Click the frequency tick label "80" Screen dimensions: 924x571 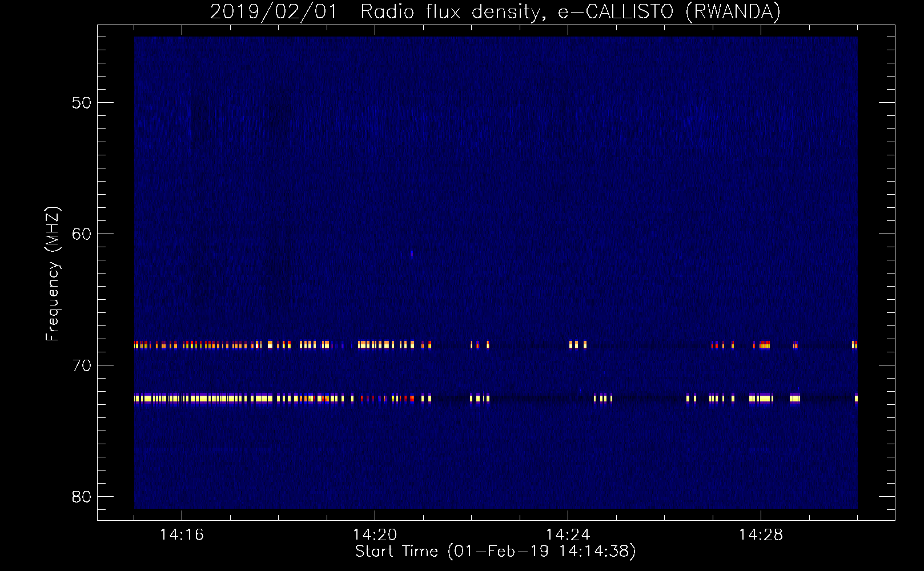[x=82, y=497]
